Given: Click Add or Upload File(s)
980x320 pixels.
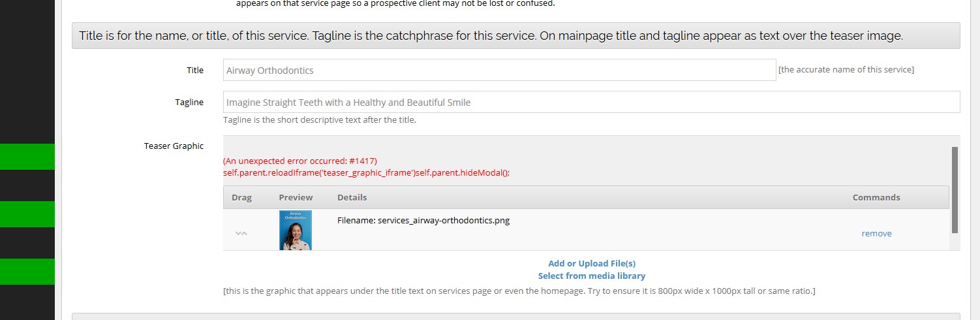Looking at the screenshot, I should pyautogui.click(x=592, y=263).
